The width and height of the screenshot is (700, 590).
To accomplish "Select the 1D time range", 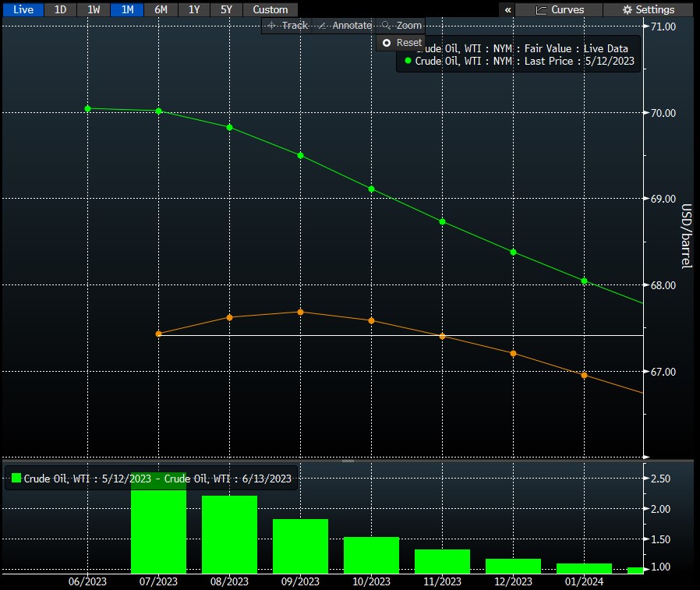I will [x=60, y=9].
